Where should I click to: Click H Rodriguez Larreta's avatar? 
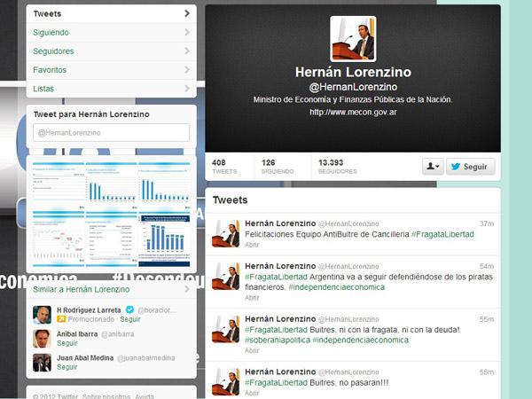point(42,315)
